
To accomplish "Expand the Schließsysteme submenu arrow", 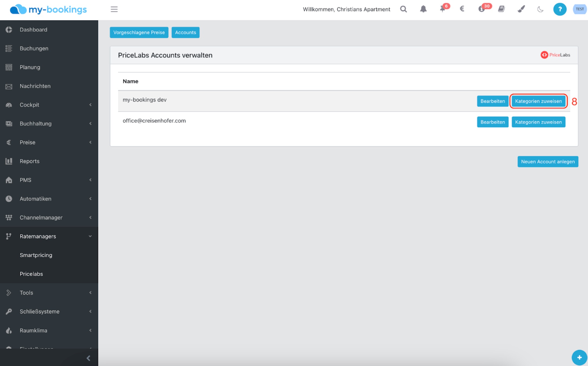I will pos(90,311).
